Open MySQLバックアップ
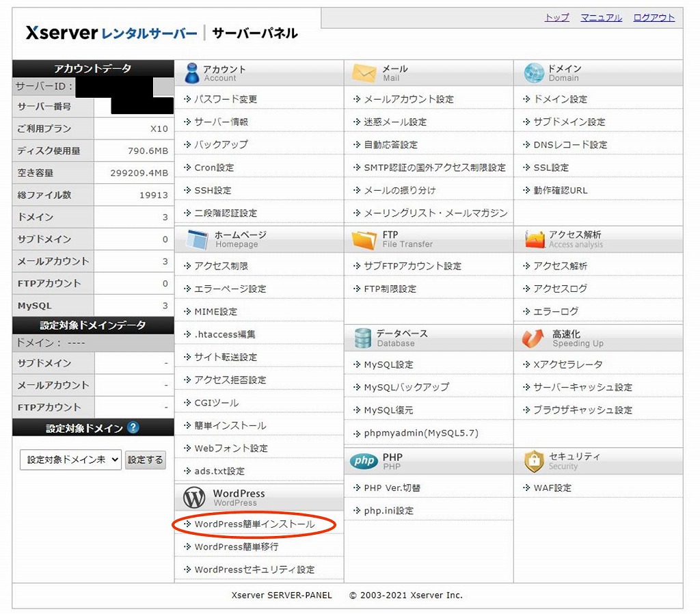Viewport: 700px width, 614px height. tap(406, 388)
